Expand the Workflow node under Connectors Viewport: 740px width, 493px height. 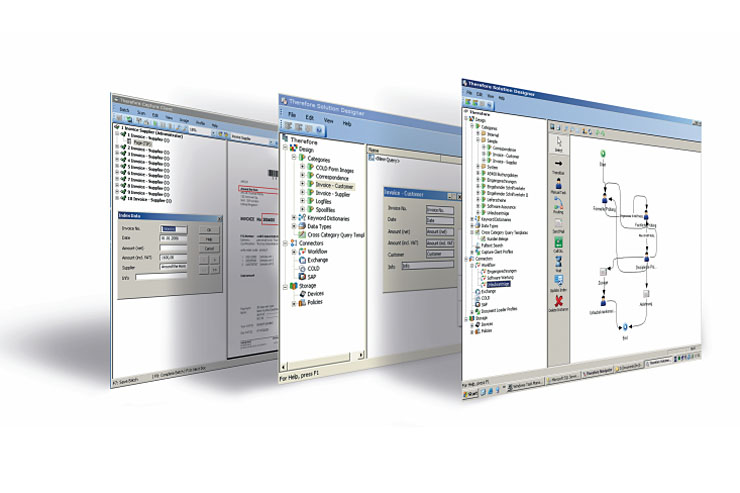click(x=295, y=252)
